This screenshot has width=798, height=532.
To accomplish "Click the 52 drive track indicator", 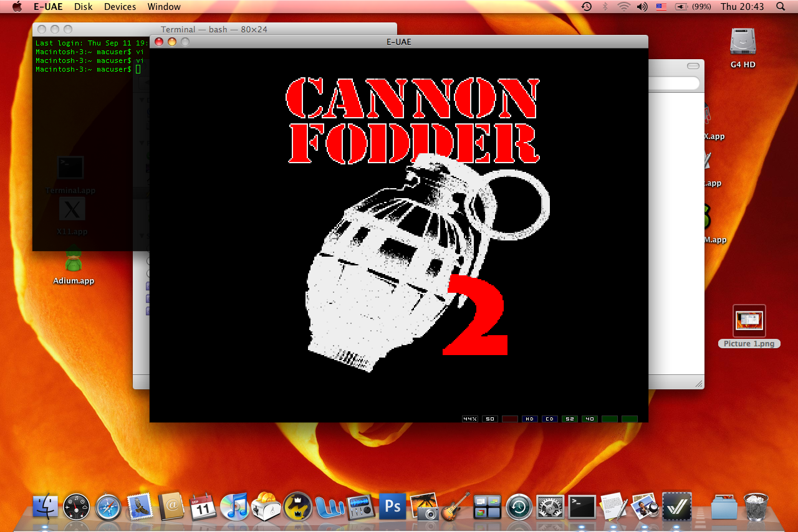I will tap(570, 419).
